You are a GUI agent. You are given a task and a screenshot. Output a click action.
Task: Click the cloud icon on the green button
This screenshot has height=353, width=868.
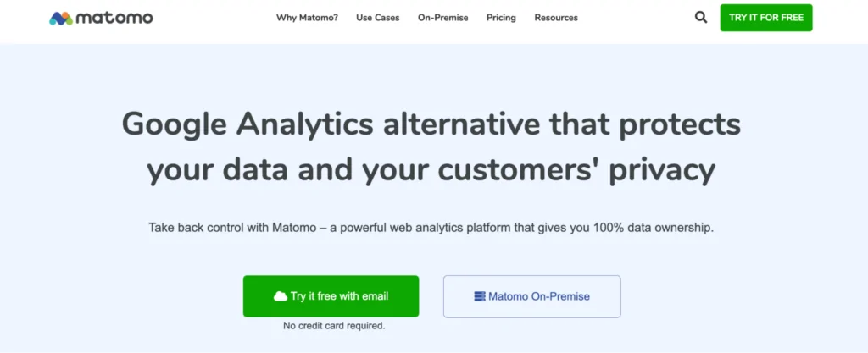pos(281,296)
